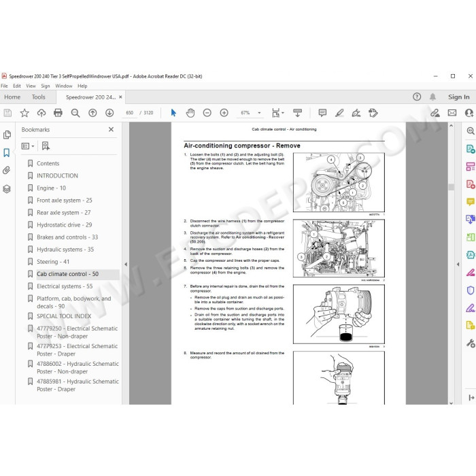Screen dimensions: 476x476
Task: Toggle the Bookmarks panel icon
Action: [7, 152]
